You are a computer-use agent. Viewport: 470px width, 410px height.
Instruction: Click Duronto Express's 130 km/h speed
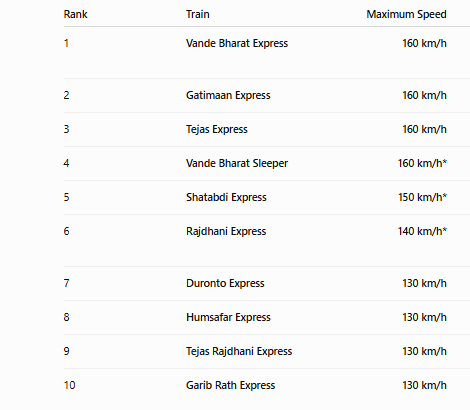[424, 283]
